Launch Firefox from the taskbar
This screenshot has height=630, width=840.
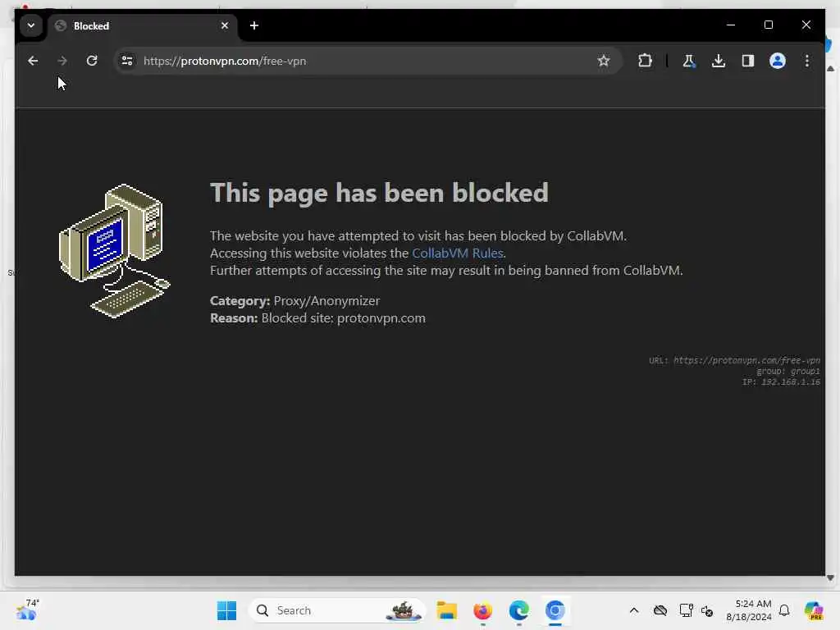click(x=482, y=610)
